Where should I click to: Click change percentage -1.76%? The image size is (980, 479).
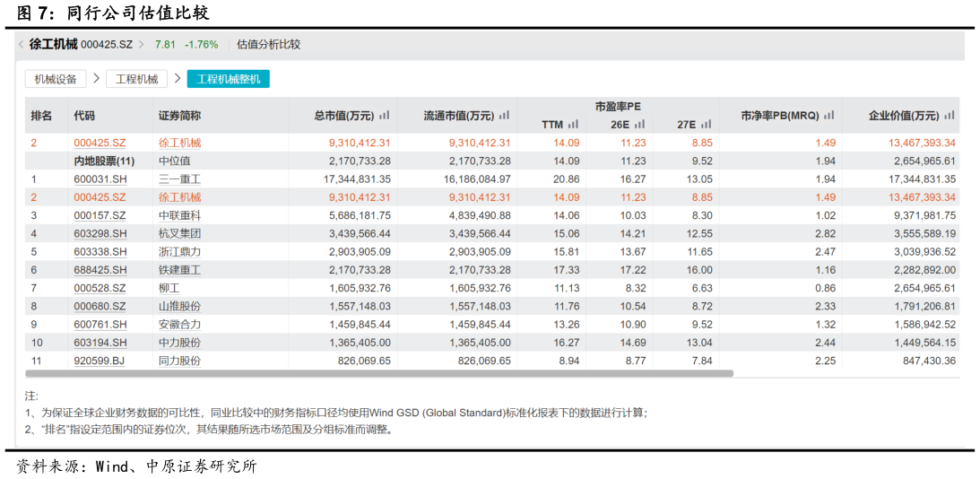203,44
